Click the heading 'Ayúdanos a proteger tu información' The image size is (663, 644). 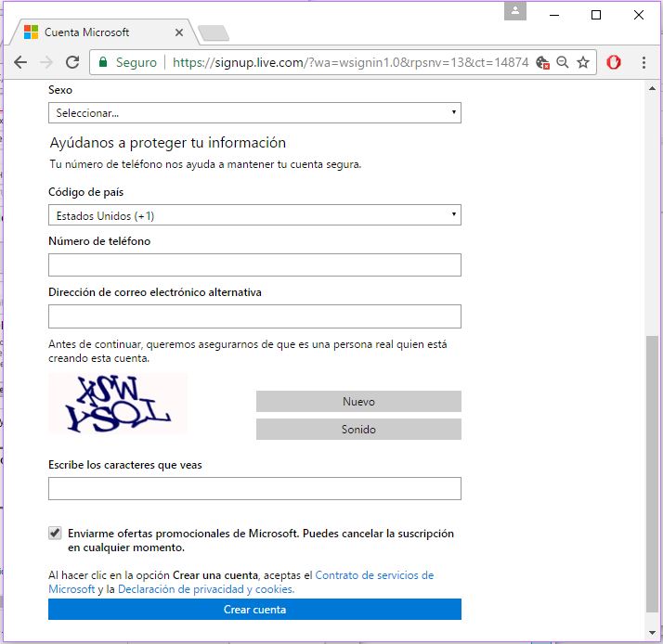click(x=168, y=143)
